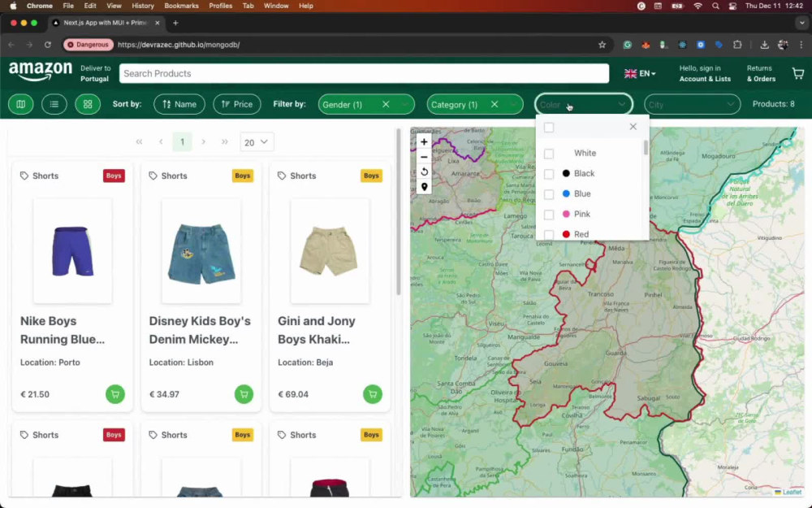The height and width of the screenshot is (508, 812).
Task: Select the Next.js App browser tab
Action: (x=105, y=23)
